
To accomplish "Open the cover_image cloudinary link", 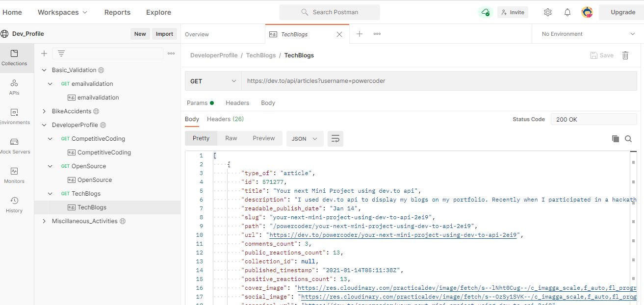I will coord(467,288).
